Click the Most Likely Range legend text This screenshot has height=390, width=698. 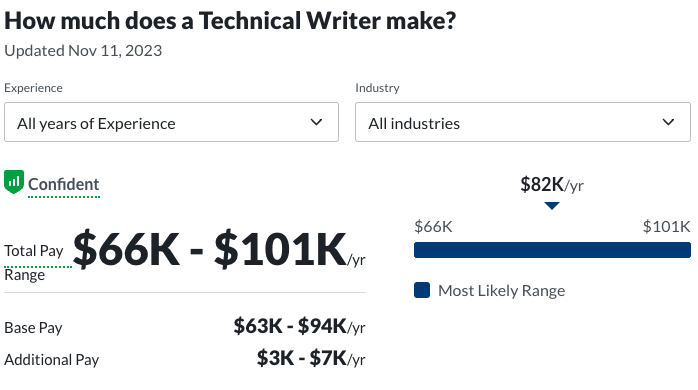pyautogui.click(x=501, y=291)
